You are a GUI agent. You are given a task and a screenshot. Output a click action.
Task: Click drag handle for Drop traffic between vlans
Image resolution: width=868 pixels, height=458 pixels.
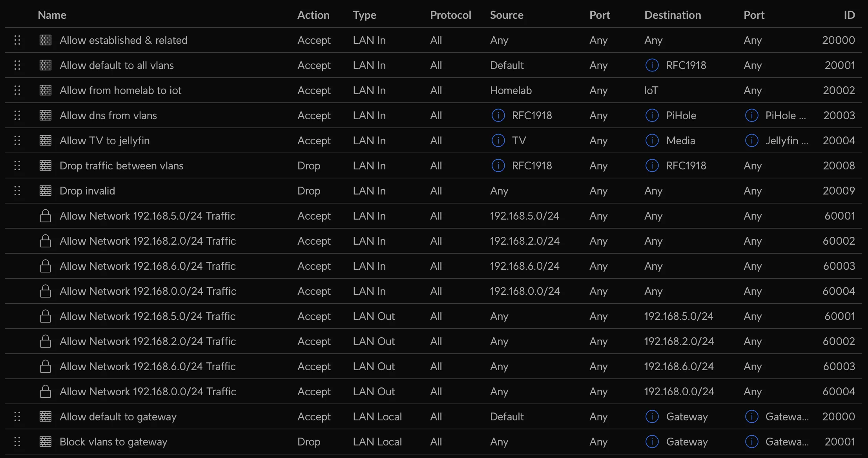point(17,165)
